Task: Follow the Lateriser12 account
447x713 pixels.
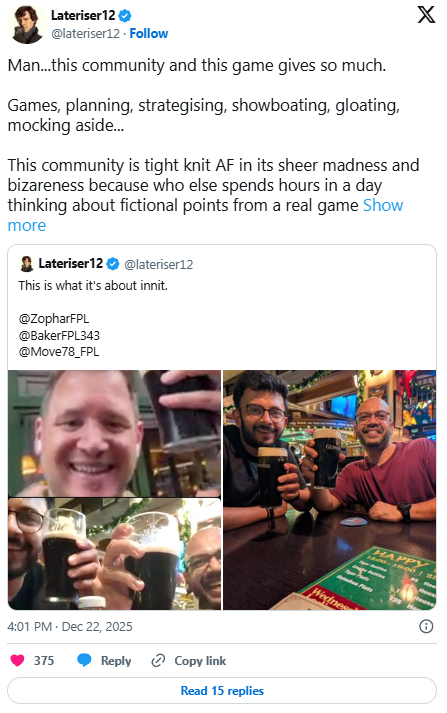Action: coord(149,34)
